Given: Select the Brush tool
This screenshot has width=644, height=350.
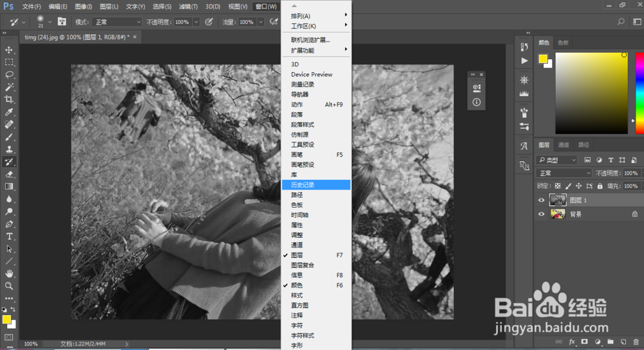Looking at the screenshot, I should (9, 137).
